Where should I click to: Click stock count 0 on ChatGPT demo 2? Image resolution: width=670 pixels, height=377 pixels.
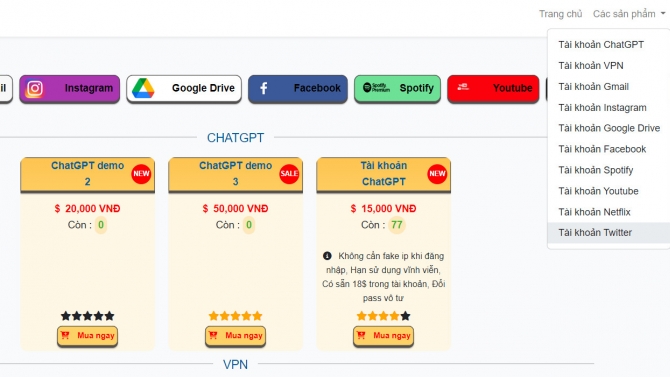[x=101, y=225]
